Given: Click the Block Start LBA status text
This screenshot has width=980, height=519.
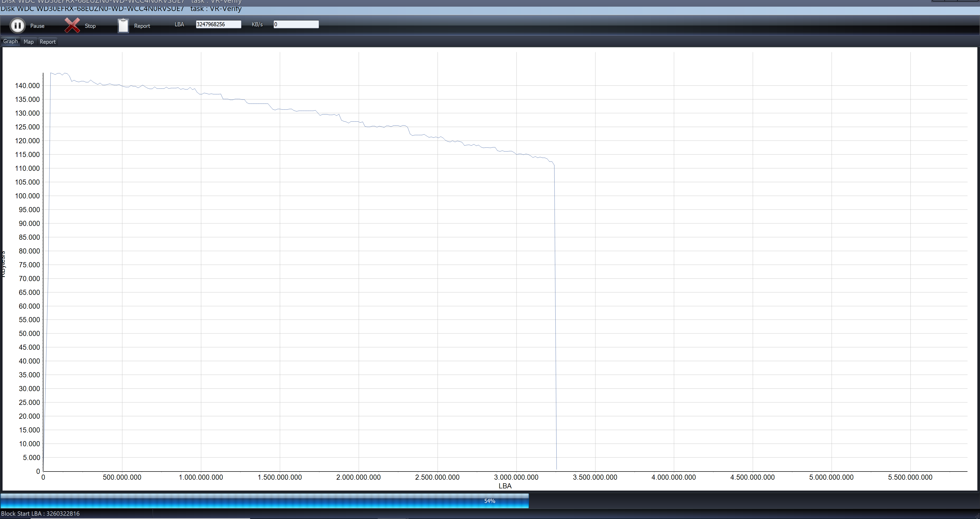Looking at the screenshot, I should (40, 513).
